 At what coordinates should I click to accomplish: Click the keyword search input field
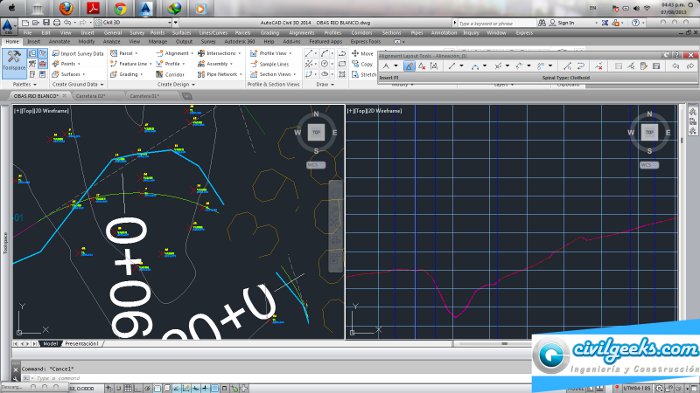coord(496,23)
